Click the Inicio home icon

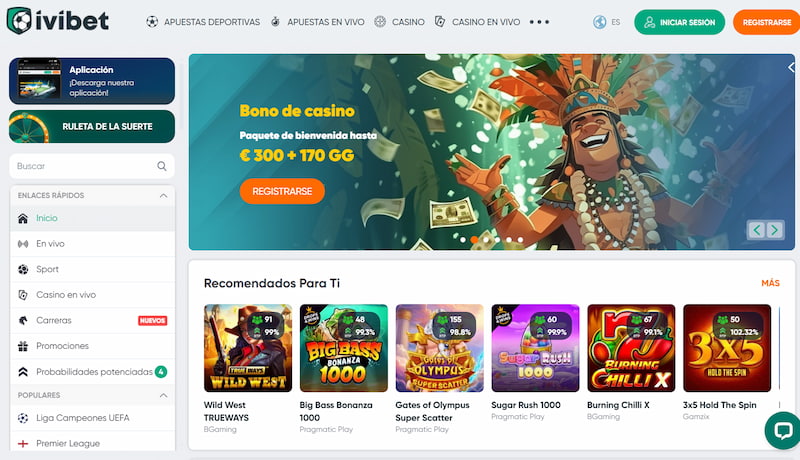pyautogui.click(x=23, y=218)
